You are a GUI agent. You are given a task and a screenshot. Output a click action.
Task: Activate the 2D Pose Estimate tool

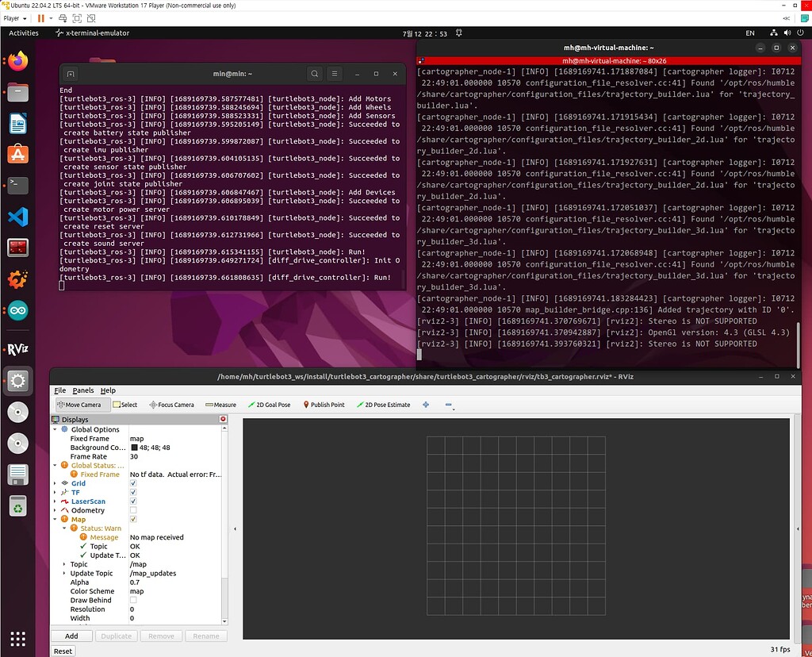pos(382,405)
